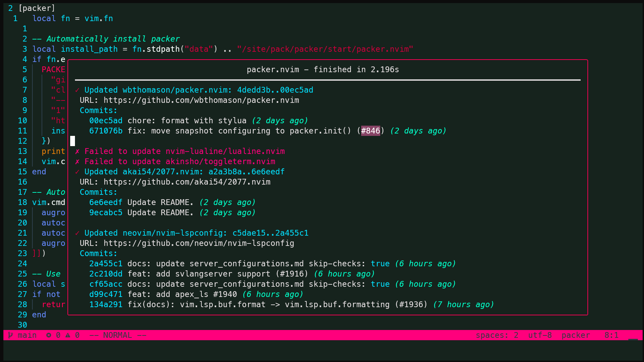
Task: Click 'feat: add svlangserver support' commit message
Action: [218, 274]
